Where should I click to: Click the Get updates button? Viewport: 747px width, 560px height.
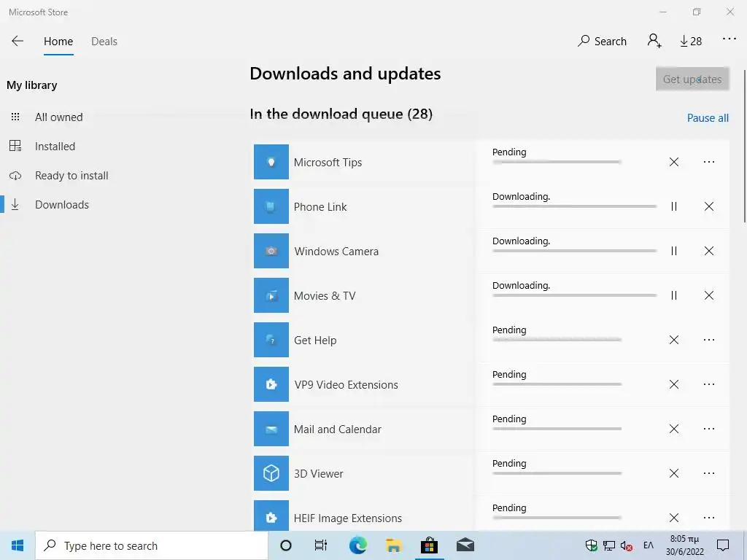692,79
